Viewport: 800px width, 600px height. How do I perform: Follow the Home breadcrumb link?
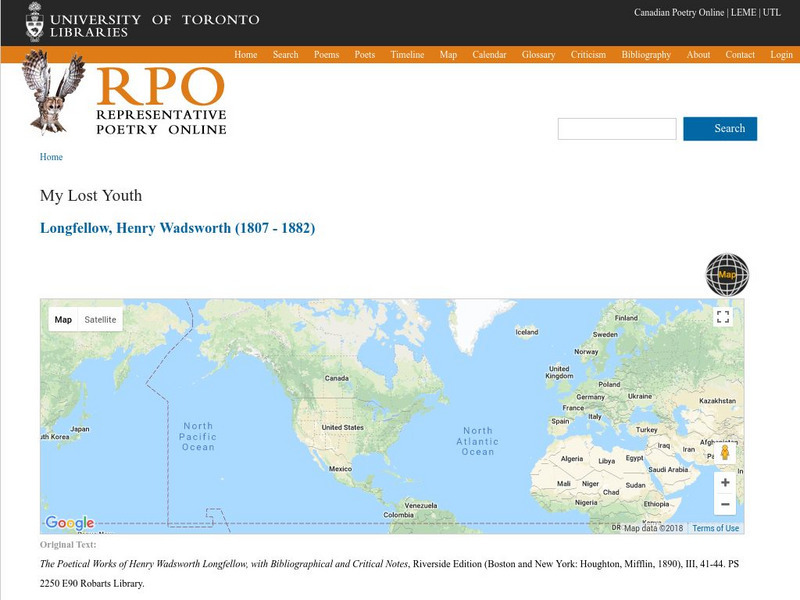coord(51,157)
